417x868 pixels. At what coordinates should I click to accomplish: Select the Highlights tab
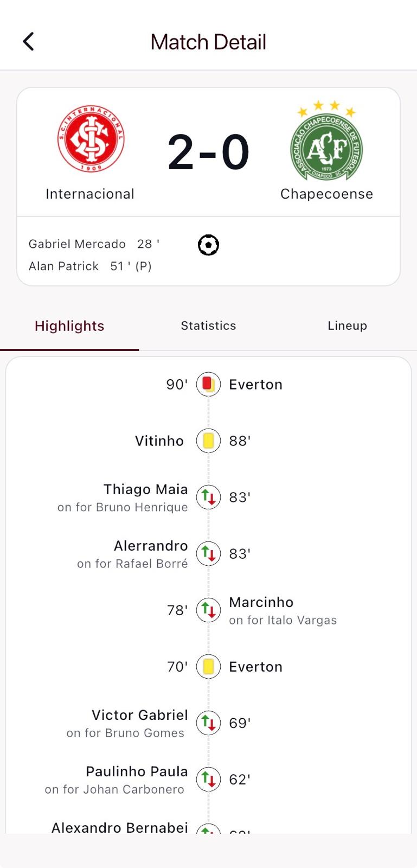click(x=69, y=326)
